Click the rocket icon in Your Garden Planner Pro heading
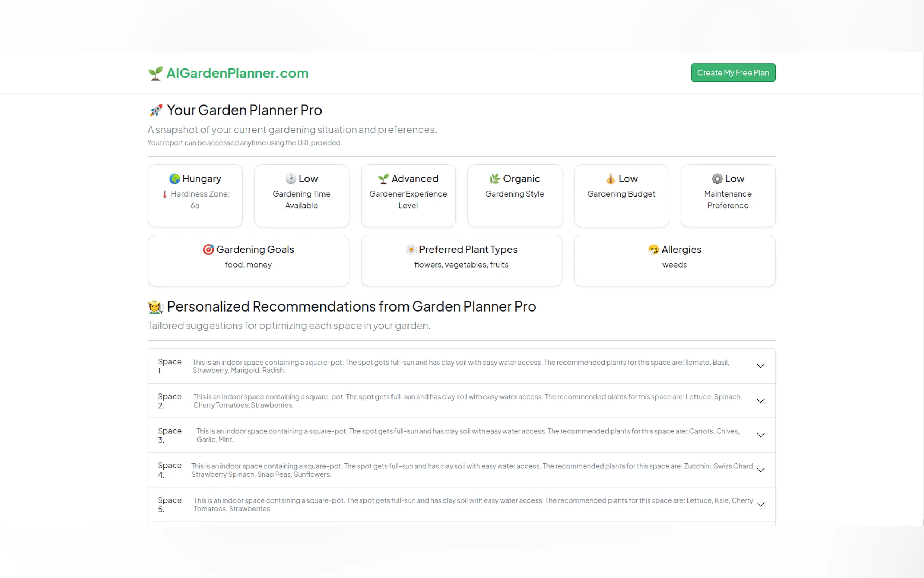This screenshot has height=578, width=924. tap(155, 110)
